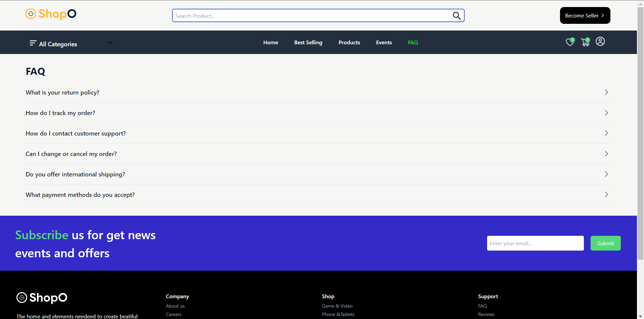
Task: Click the search magnifier icon
Action: click(x=457, y=15)
